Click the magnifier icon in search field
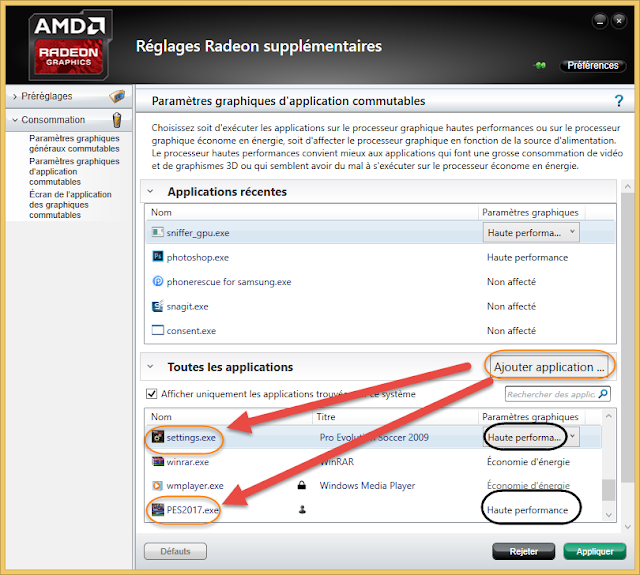This screenshot has height=575, width=640. point(603,394)
